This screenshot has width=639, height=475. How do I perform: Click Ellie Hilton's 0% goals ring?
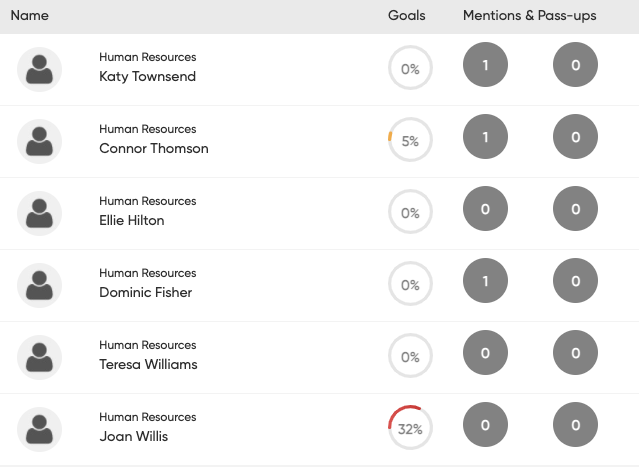410,213
